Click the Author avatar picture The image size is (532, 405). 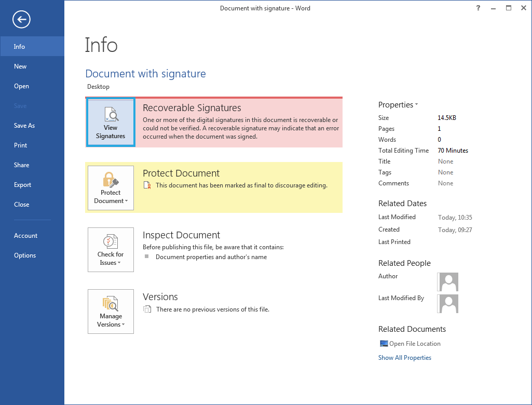click(448, 282)
